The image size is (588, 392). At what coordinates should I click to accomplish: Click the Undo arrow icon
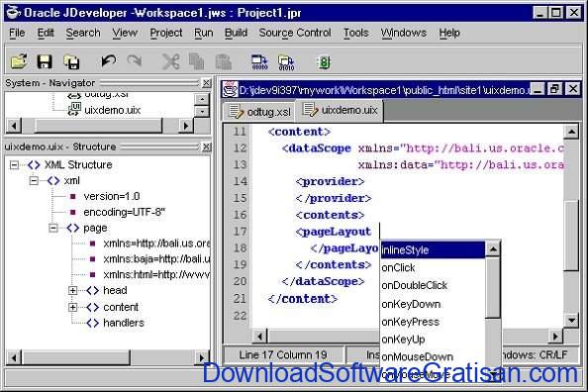[x=108, y=60]
